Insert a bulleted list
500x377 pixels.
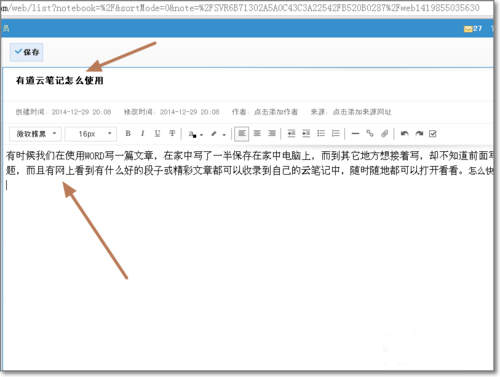(x=321, y=134)
